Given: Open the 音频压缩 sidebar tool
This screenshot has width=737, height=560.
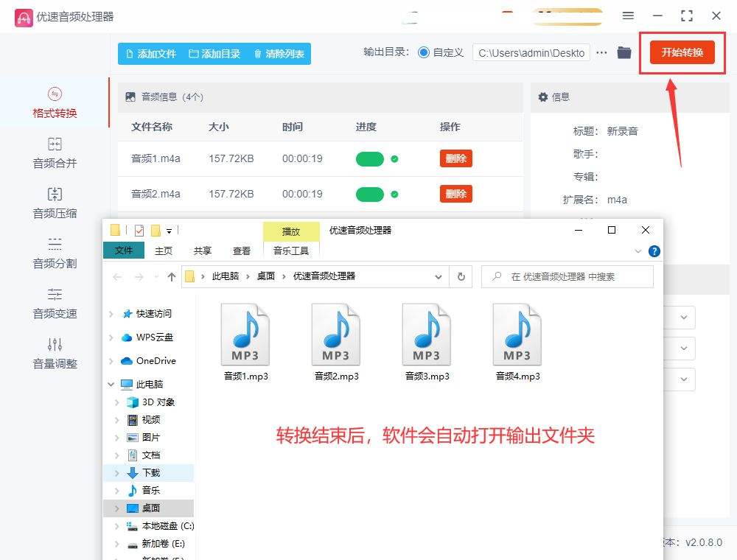Looking at the screenshot, I should [55, 203].
